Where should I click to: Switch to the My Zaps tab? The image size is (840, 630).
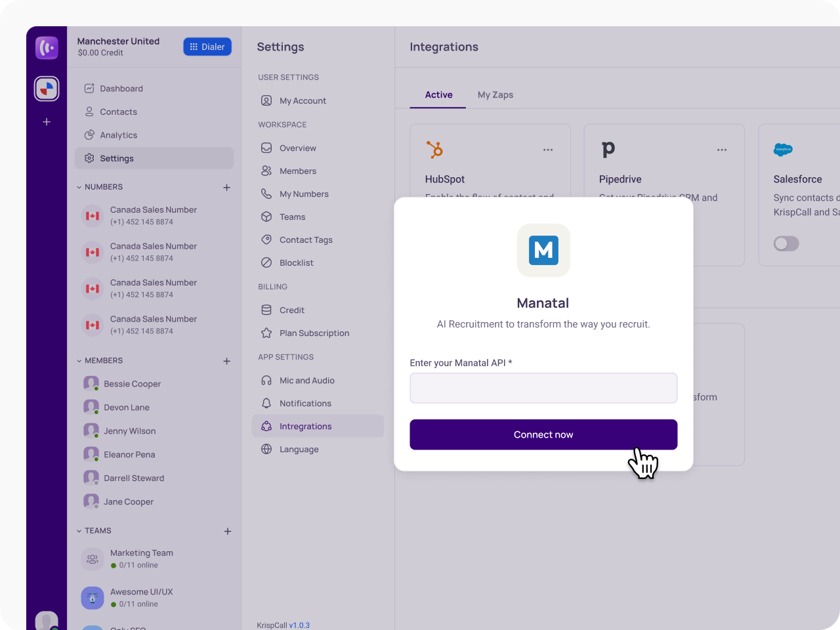pos(495,95)
